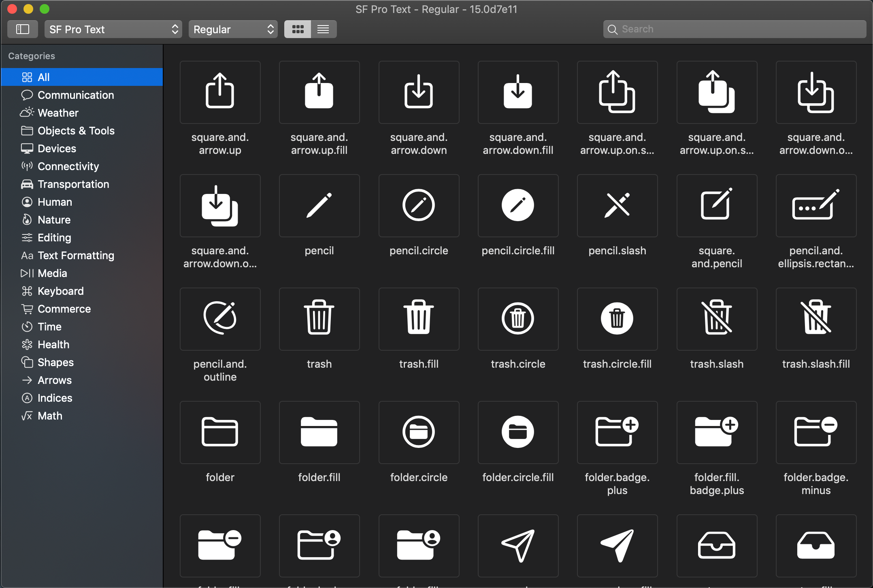This screenshot has height=588, width=873.
Task: Select the Objects & Tools category
Action: click(x=76, y=130)
